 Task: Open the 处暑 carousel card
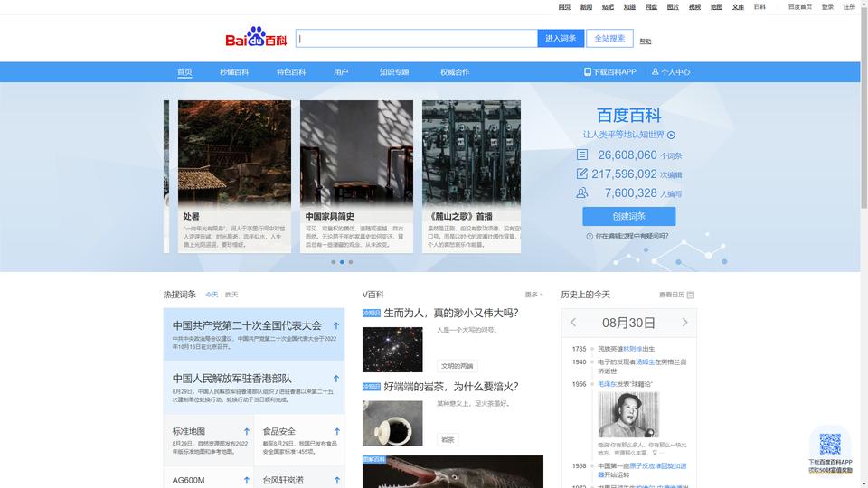pos(234,176)
